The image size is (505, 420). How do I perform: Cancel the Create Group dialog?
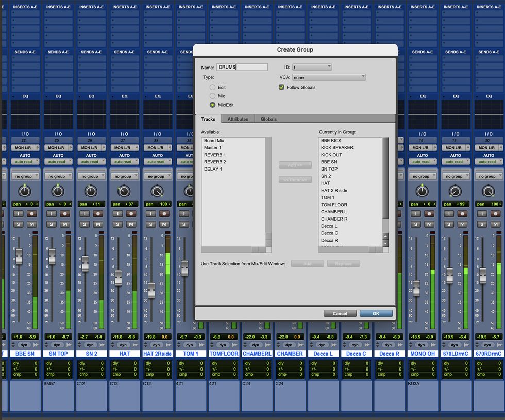coord(340,313)
